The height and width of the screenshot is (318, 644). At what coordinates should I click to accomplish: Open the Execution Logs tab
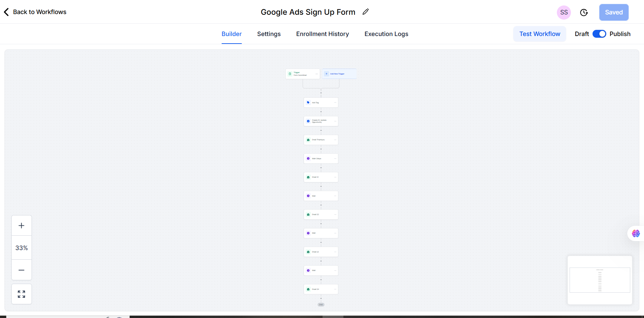pos(386,34)
